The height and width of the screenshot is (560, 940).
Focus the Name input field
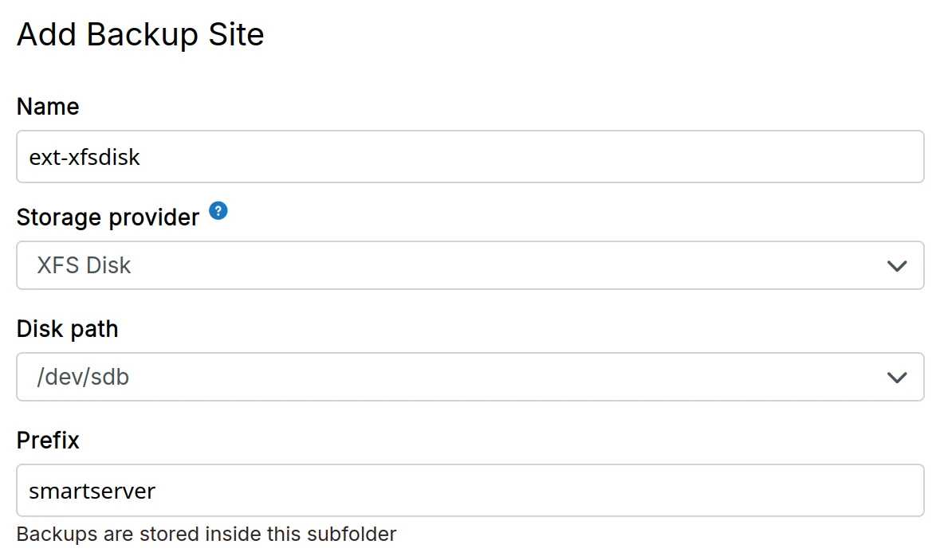point(470,157)
